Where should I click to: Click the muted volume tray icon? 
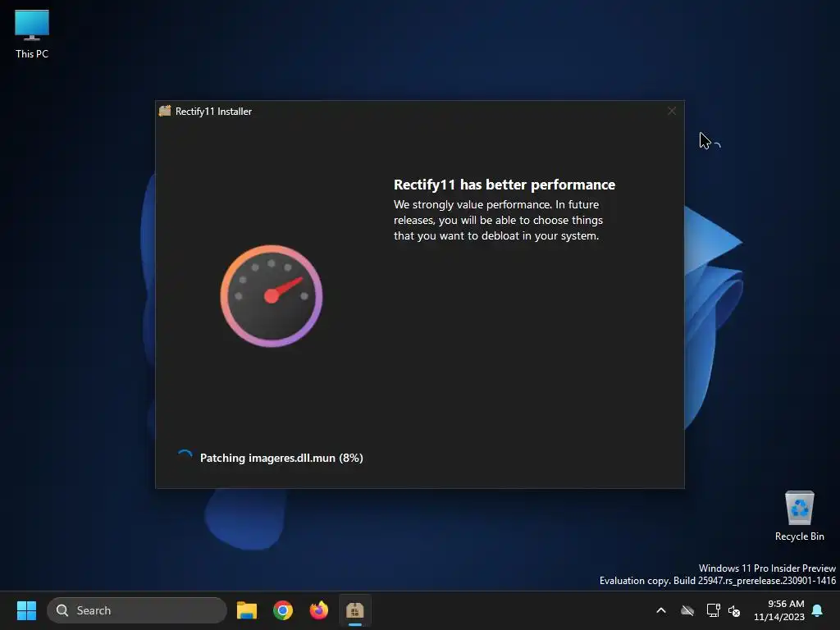click(734, 610)
